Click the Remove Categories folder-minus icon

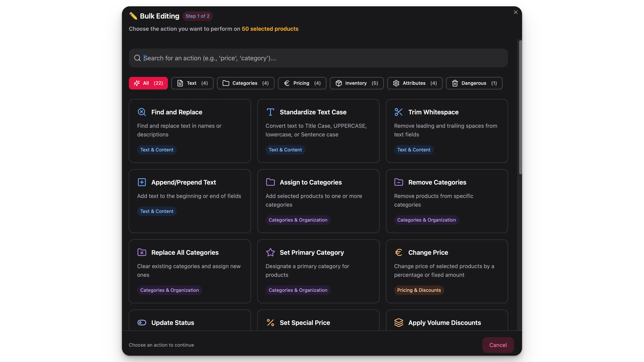[x=399, y=182]
